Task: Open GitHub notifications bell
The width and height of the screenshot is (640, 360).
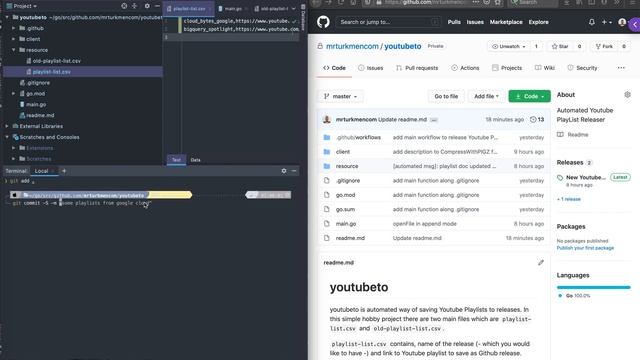Action: [x=591, y=22]
